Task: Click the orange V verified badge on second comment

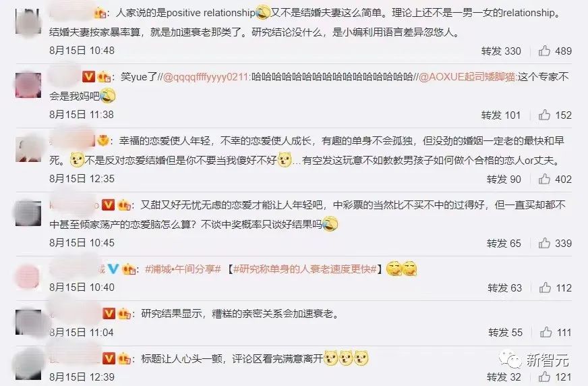Action: click(x=88, y=77)
